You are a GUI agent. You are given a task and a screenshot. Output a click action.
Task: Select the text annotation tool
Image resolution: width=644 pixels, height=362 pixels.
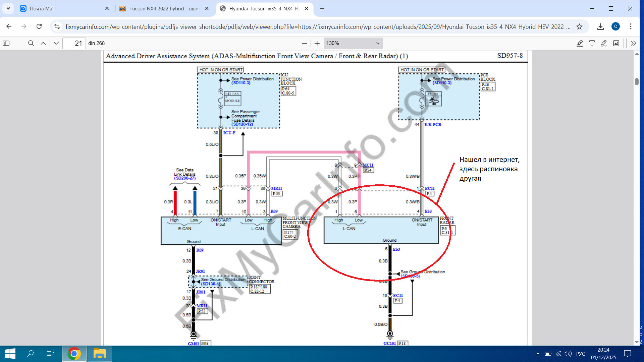[592, 43]
